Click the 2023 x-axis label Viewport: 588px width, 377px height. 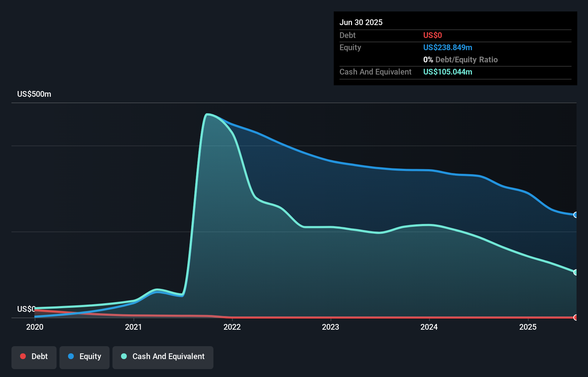[x=331, y=327]
